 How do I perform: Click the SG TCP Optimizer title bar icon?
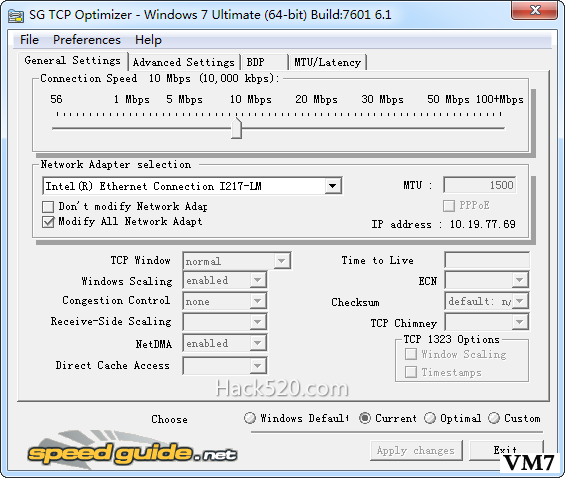pos(15,15)
